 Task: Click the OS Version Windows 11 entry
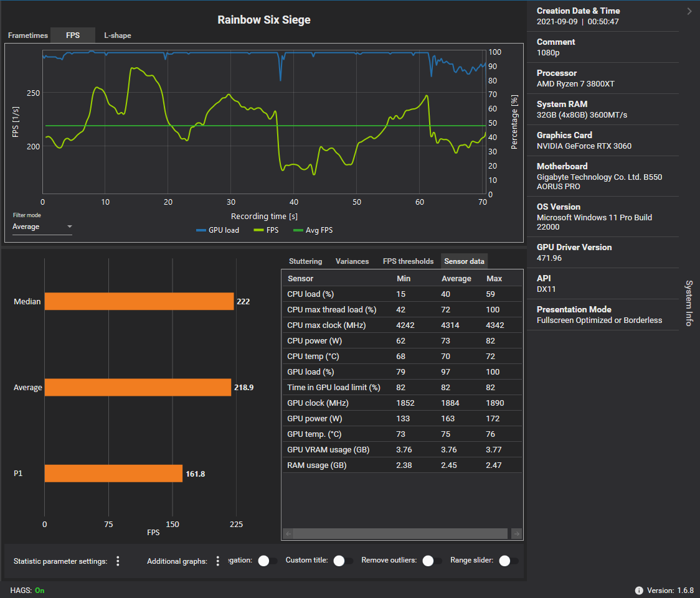coord(603,217)
